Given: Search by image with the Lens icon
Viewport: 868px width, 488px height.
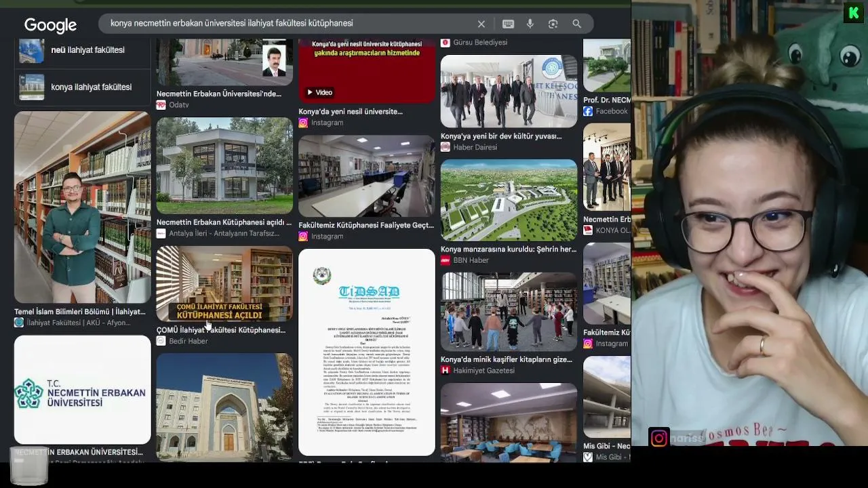Looking at the screenshot, I should coord(553,24).
